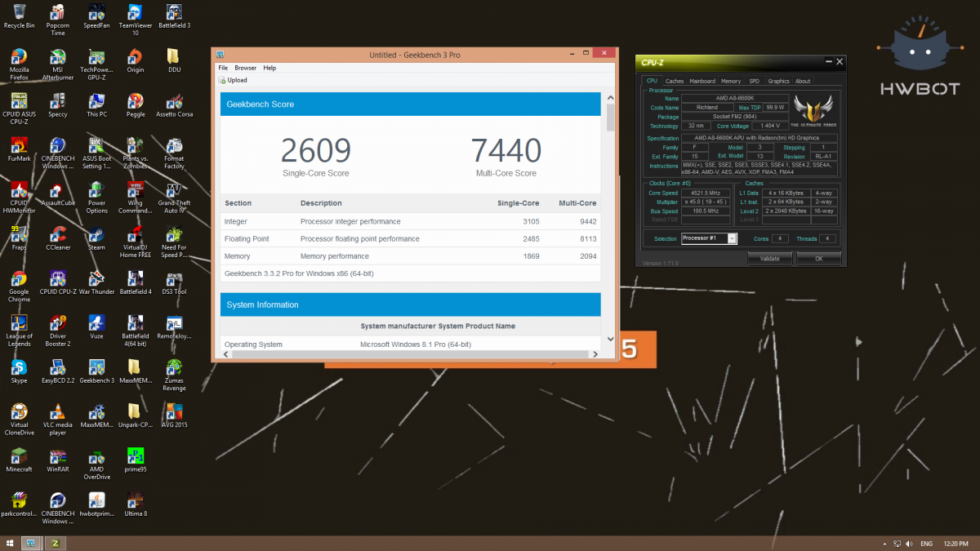Launch Popcorn Time from the desktop
The width and height of the screenshot is (980, 551).
point(58,20)
